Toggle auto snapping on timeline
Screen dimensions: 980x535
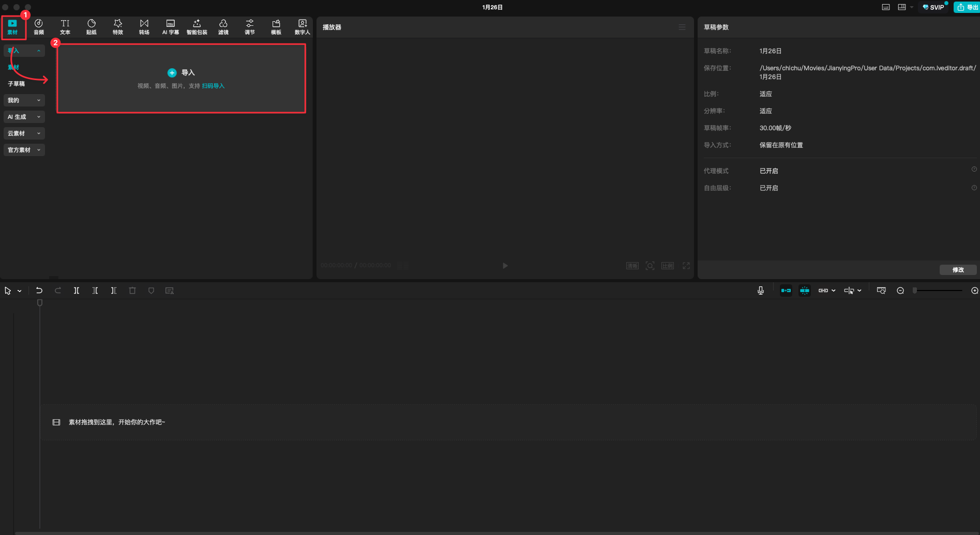805,291
